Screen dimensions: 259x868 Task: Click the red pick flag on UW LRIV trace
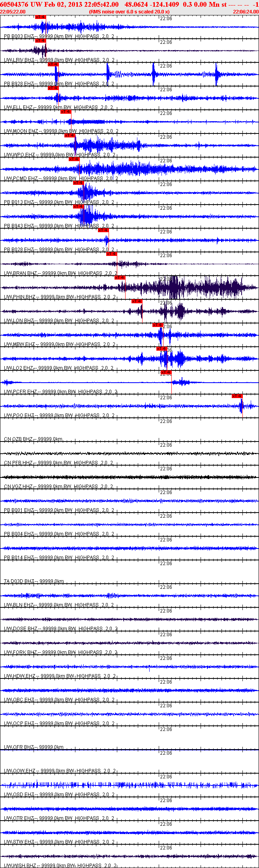click(x=41, y=41)
